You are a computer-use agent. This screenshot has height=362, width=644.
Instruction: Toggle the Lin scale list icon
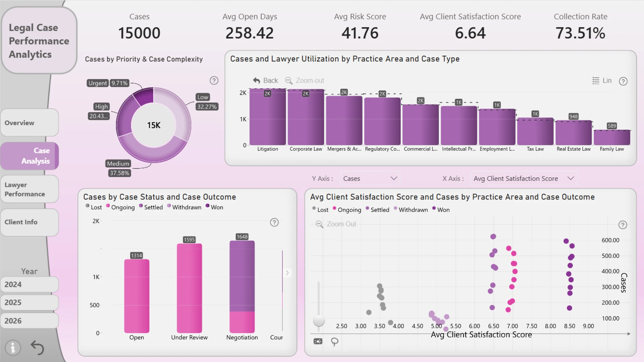pyautogui.click(x=596, y=80)
